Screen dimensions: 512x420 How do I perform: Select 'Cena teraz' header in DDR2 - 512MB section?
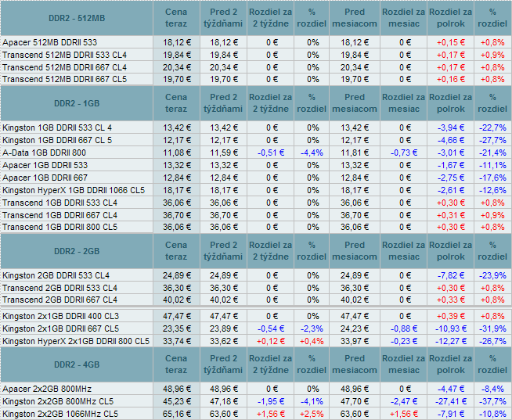tap(176, 18)
